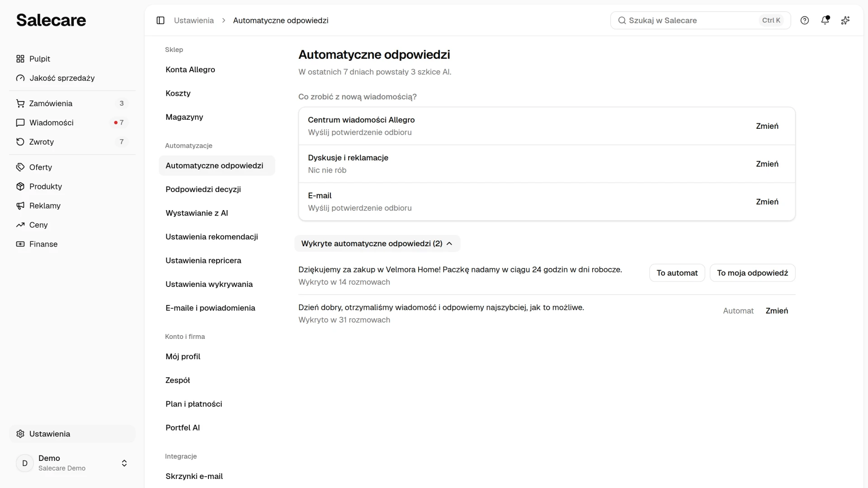Click the Zwroty return arrow icon
The image size is (868, 488).
pyautogui.click(x=20, y=142)
